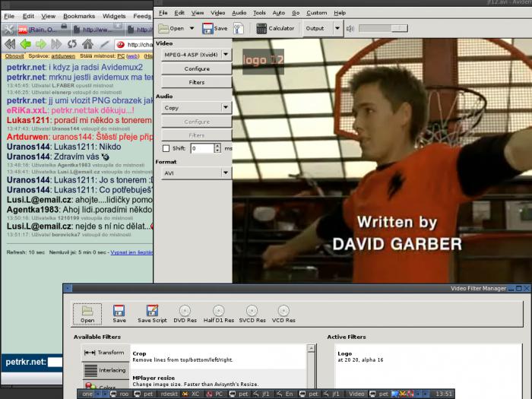Click the browser URL address field
The height and width of the screenshot is (399, 532).
134,44
